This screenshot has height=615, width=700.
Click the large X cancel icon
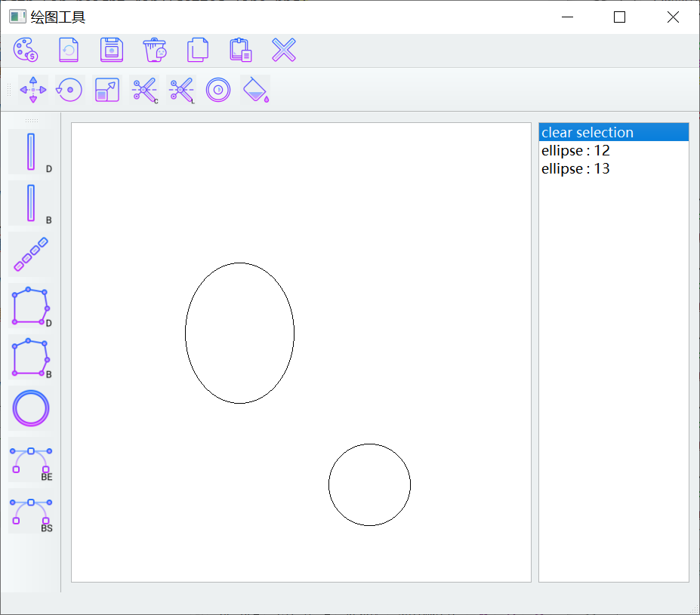click(x=284, y=50)
